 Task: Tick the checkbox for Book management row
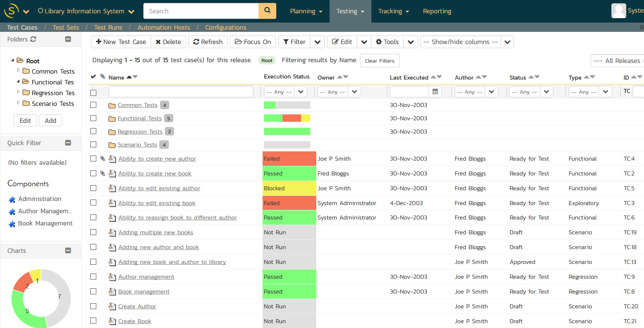(x=93, y=291)
